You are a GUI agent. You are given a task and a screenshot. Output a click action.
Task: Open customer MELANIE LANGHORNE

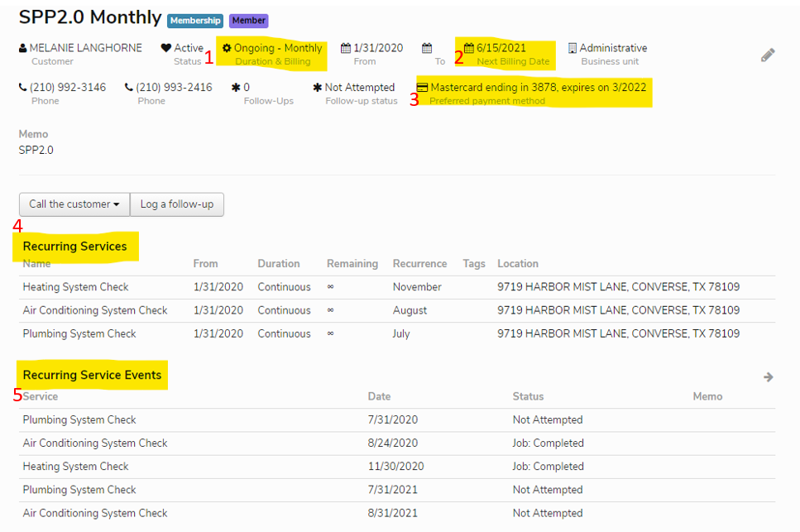click(85, 48)
